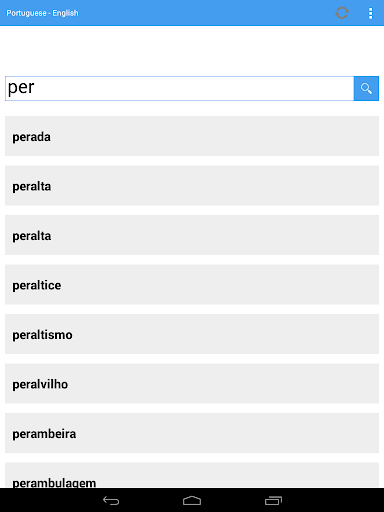The height and width of the screenshot is (512, 384).
Task: Focus the search field containing 'per'
Action: pos(179,88)
